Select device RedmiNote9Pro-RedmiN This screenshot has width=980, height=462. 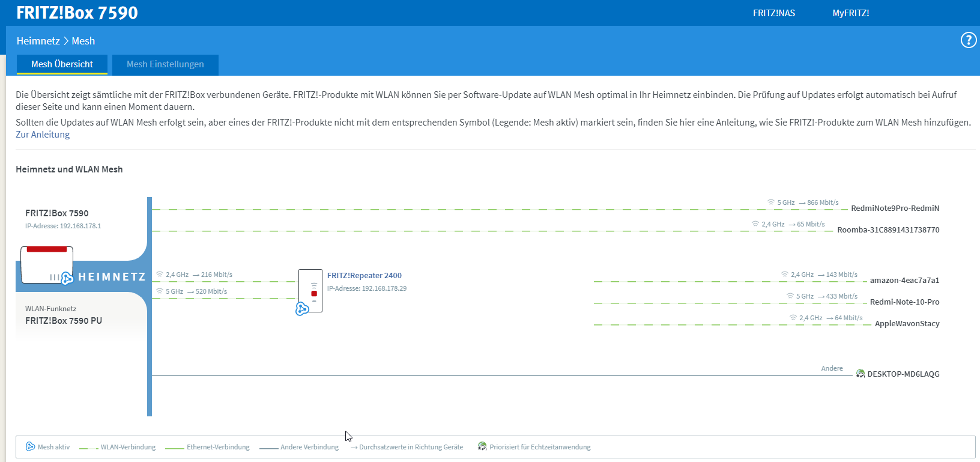[895, 208]
